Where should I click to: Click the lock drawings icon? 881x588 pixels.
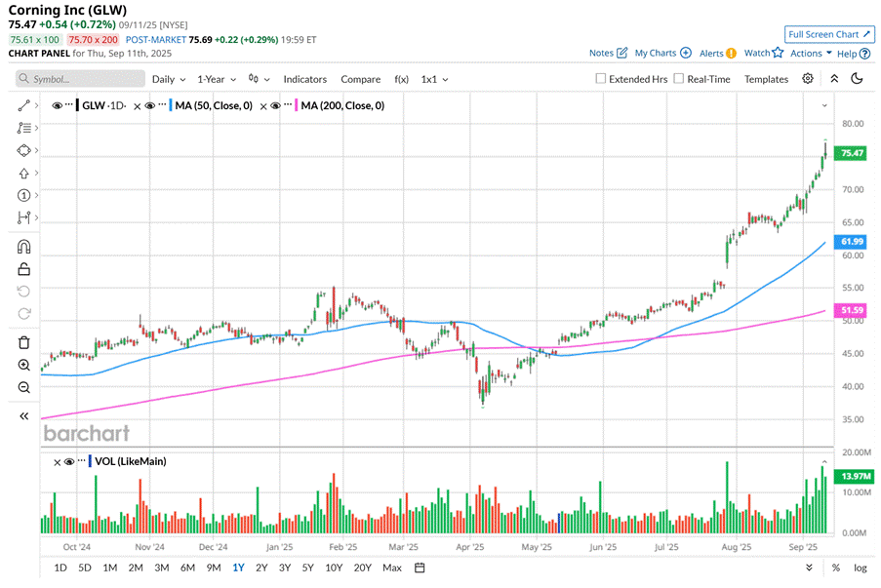23,269
